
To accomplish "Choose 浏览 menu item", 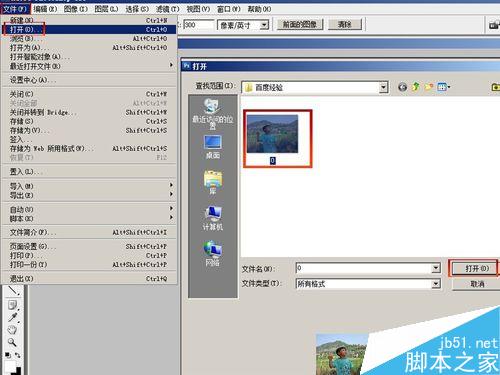I will coord(89,39).
